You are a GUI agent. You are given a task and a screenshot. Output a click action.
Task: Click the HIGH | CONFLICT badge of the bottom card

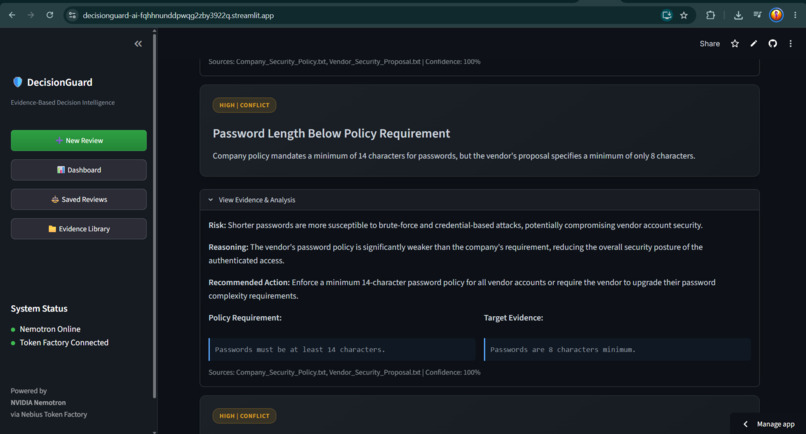point(244,415)
